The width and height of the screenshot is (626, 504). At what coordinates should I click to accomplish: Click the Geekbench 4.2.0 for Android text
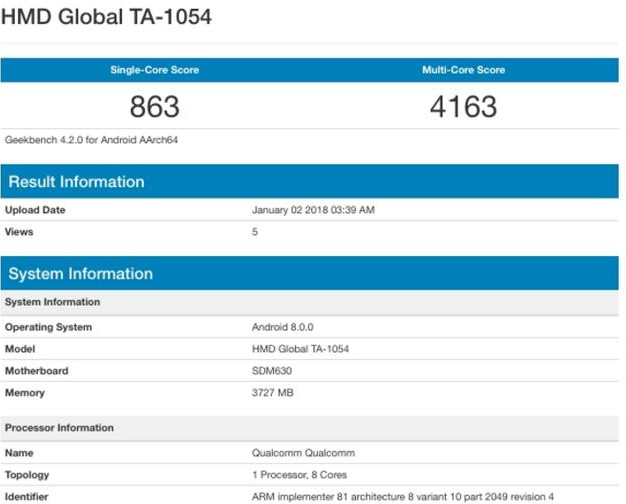click(91, 140)
